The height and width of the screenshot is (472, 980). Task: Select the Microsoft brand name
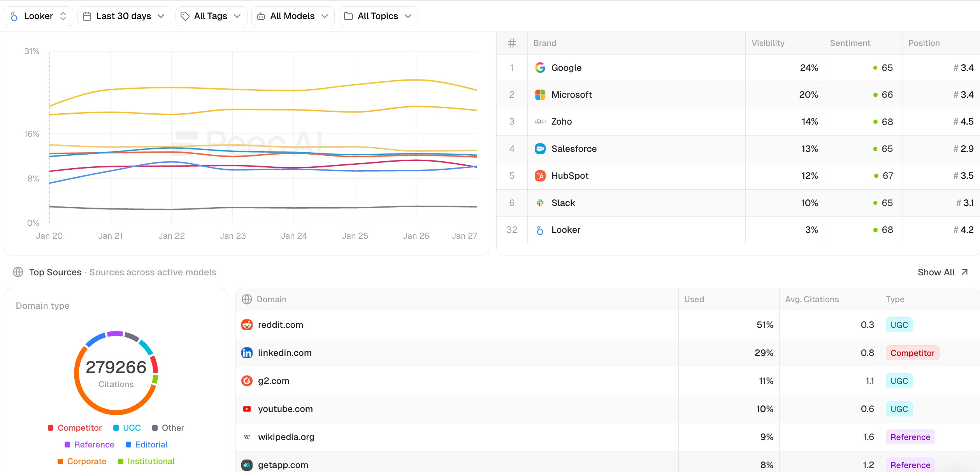pos(571,95)
